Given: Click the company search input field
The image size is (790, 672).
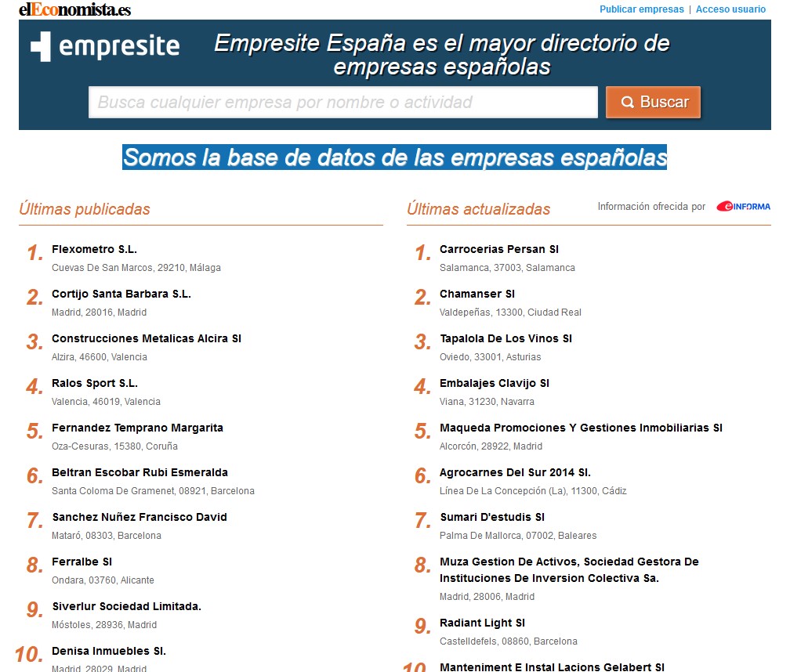Looking at the screenshot, I should [x=345, y=102].
